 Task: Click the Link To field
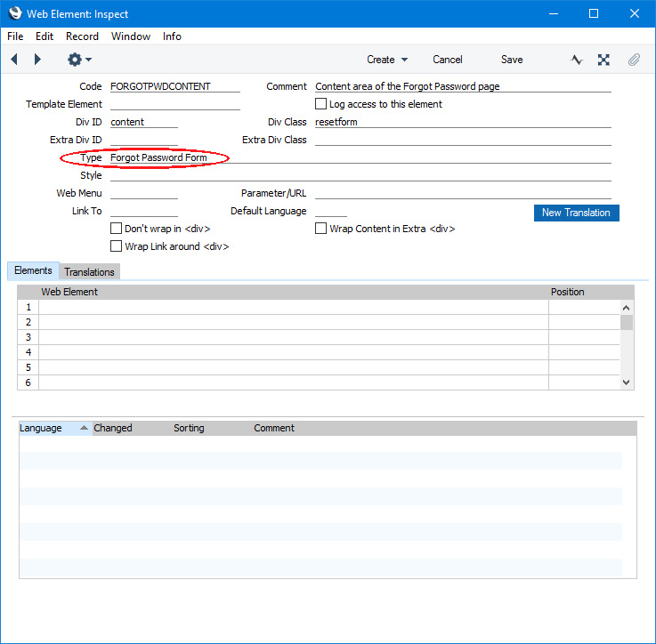(x=144, y=211)
